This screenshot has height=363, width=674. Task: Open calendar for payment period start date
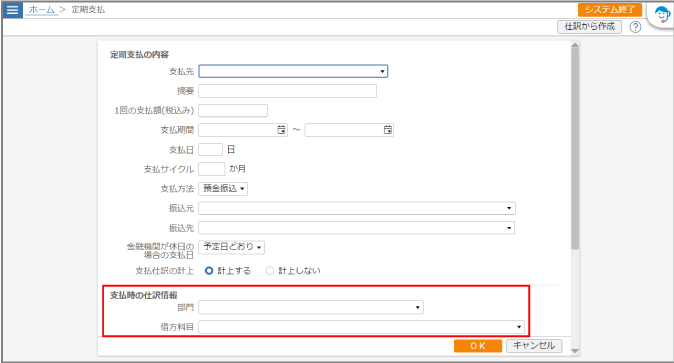[x=281, y=130]
